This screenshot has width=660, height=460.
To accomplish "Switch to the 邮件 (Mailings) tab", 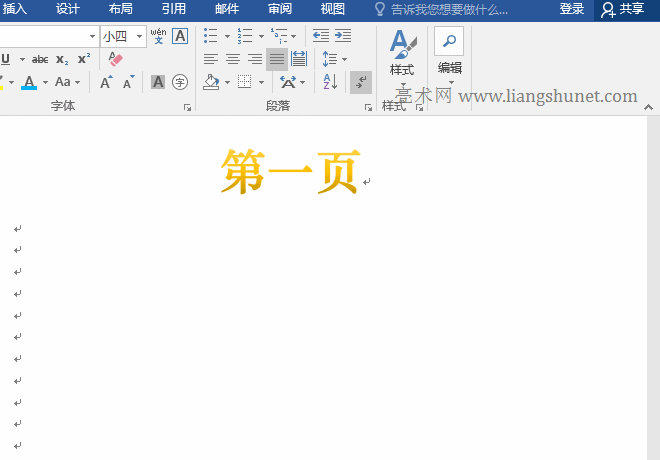I will click(x=227, y=8).
